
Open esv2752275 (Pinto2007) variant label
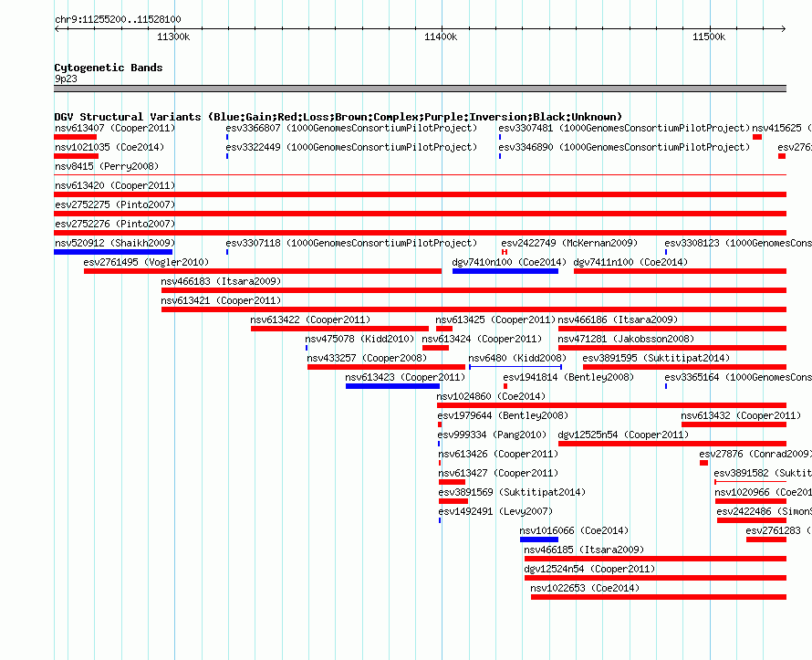click(115, 204)
